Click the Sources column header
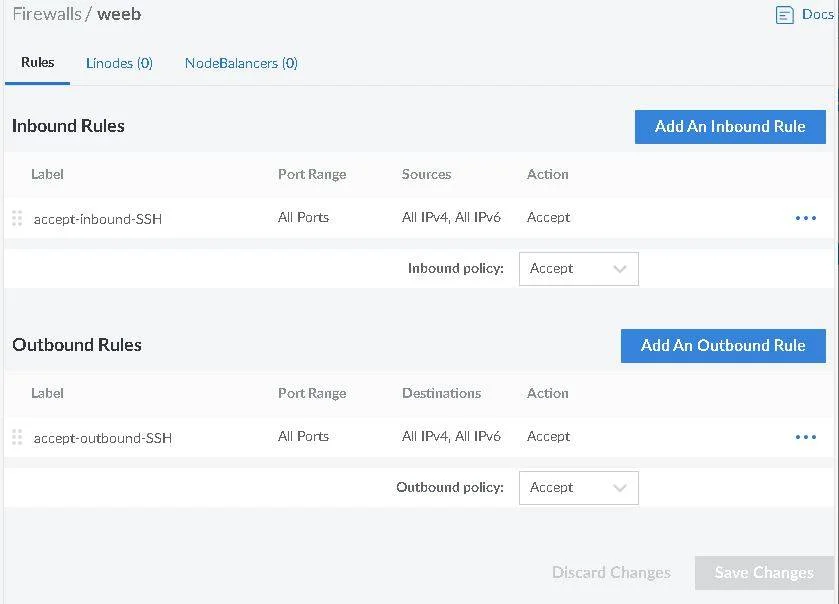The height and width of the screenshot is (604, 839). coord(426,174)
